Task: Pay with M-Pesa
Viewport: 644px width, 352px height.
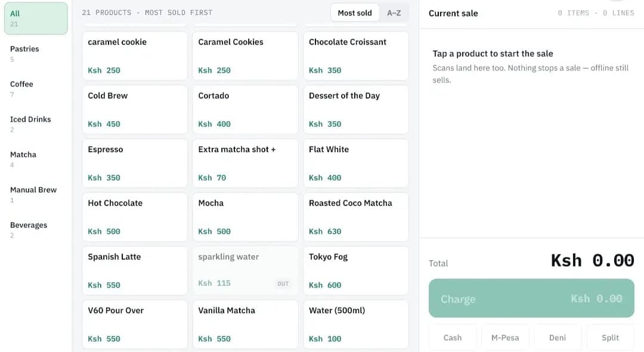Action: (505, 338)
